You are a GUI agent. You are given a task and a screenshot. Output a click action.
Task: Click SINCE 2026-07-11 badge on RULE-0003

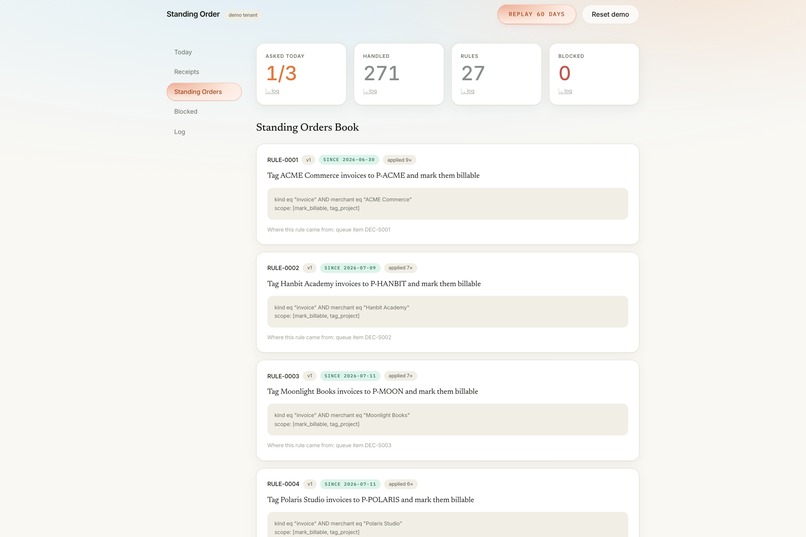[350, 376]
